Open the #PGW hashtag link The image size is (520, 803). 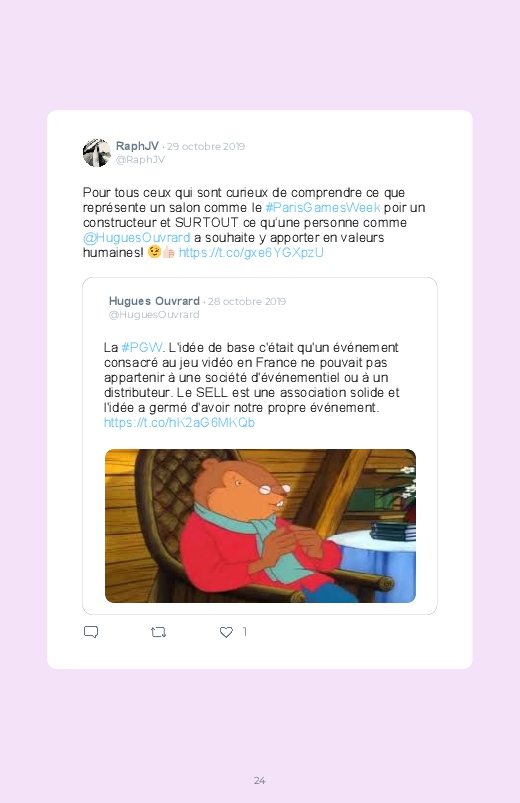141,347
